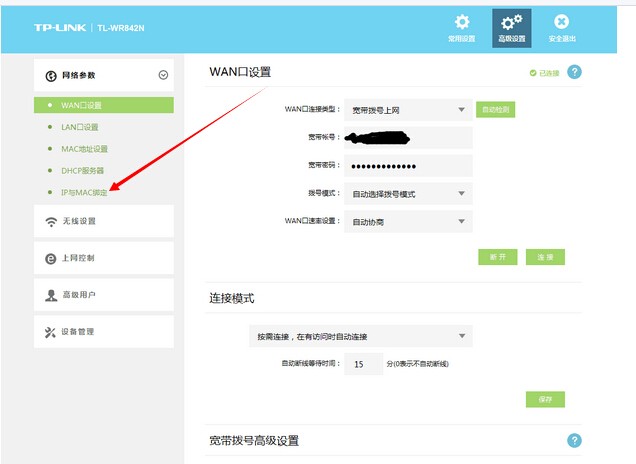Image resolution: width=636 pixels, height=464 pixels.
Task: Select DHCP服务器 in sidebar
Action: [x=82, y=171]
